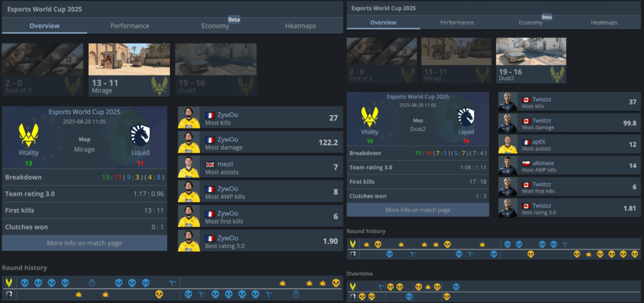The image size is (644, 303).
Task: Select the highlighted Dust2 19 - 16 map card
Action: 531,60
